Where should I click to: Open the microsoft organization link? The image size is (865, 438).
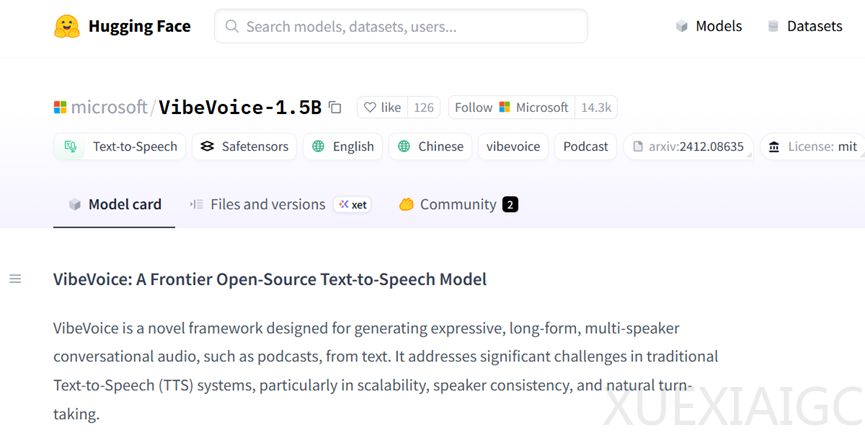(109, 107)
